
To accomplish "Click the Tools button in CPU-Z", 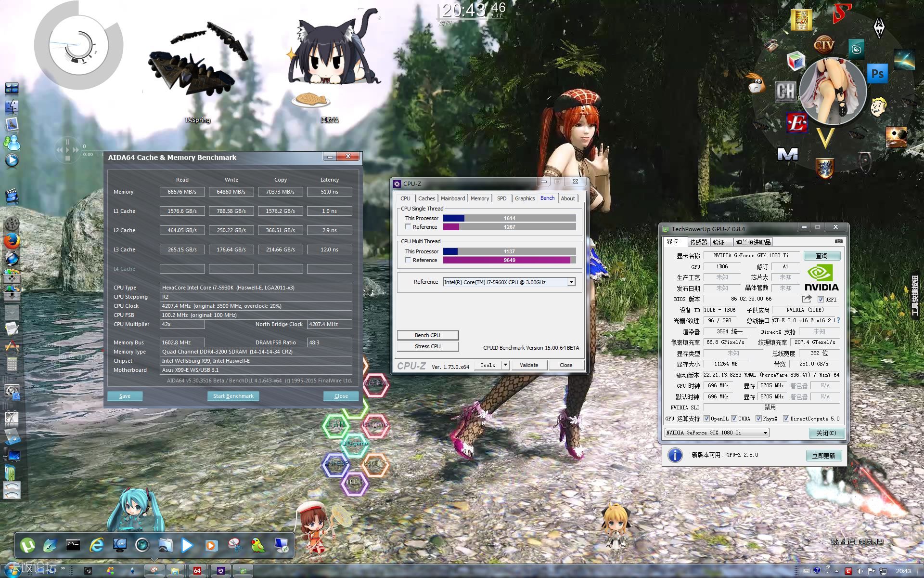I will (488, 365).
